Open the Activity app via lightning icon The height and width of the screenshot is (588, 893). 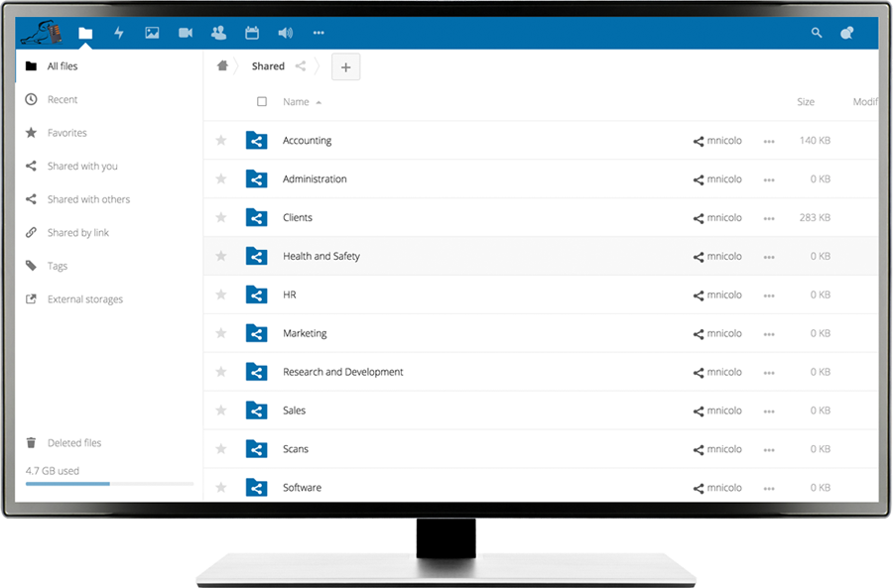tap(118, 33)
